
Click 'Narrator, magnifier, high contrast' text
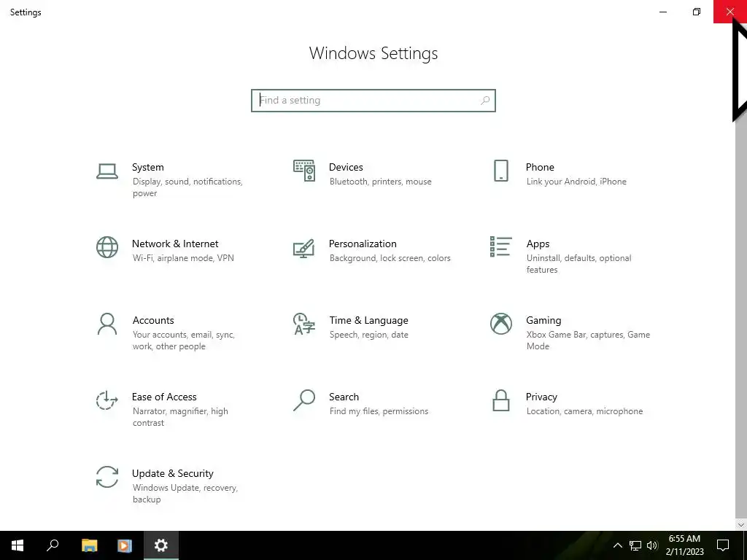click(x=180, y=417)
